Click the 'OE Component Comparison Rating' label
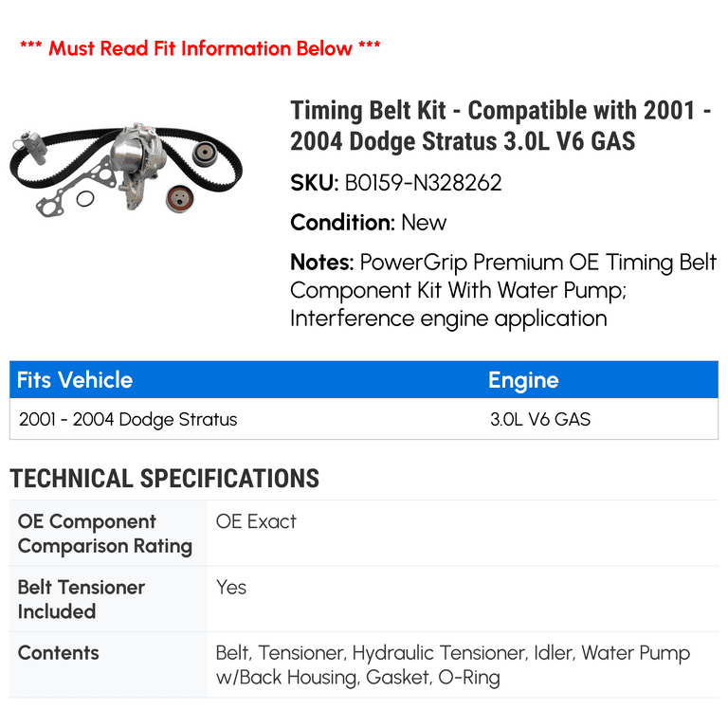Viewport: 728px width, 728px height. (x=104, y=534)
